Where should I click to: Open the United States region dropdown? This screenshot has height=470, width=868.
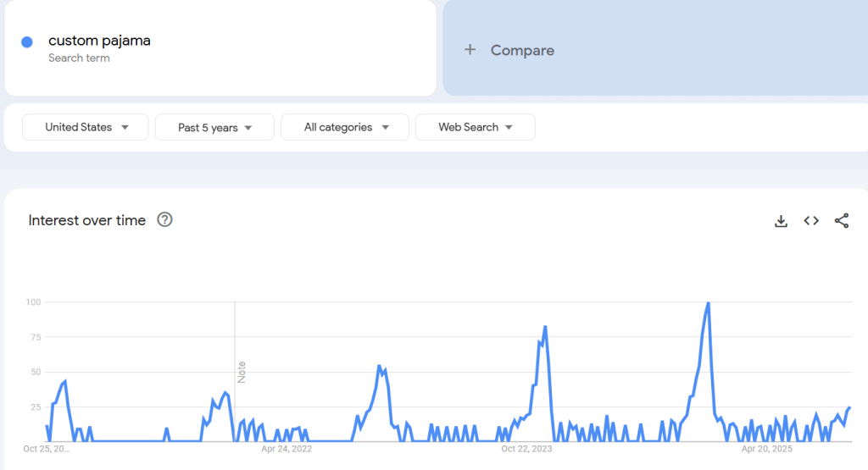[86, 127]
